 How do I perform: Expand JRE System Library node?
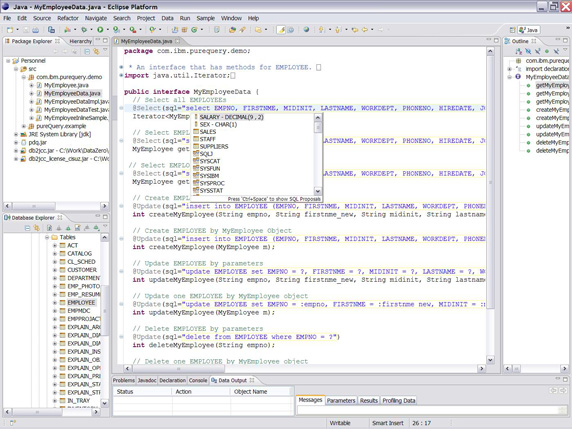[x=16, y=134]
